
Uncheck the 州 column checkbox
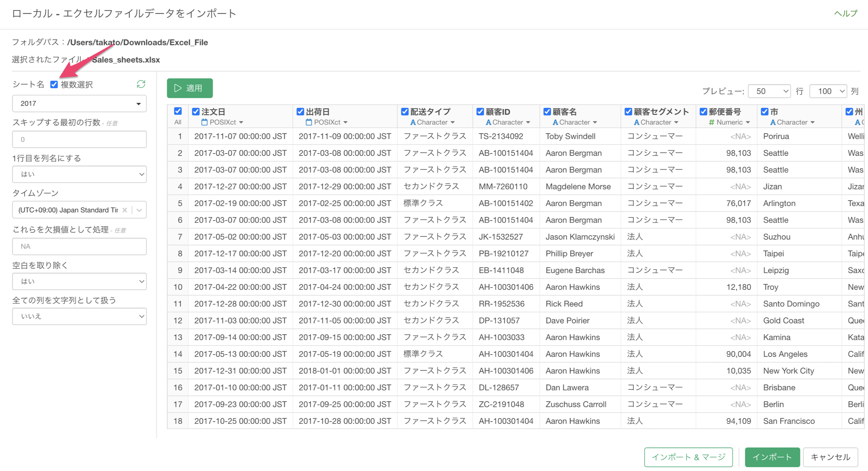(x=849, y=112)
